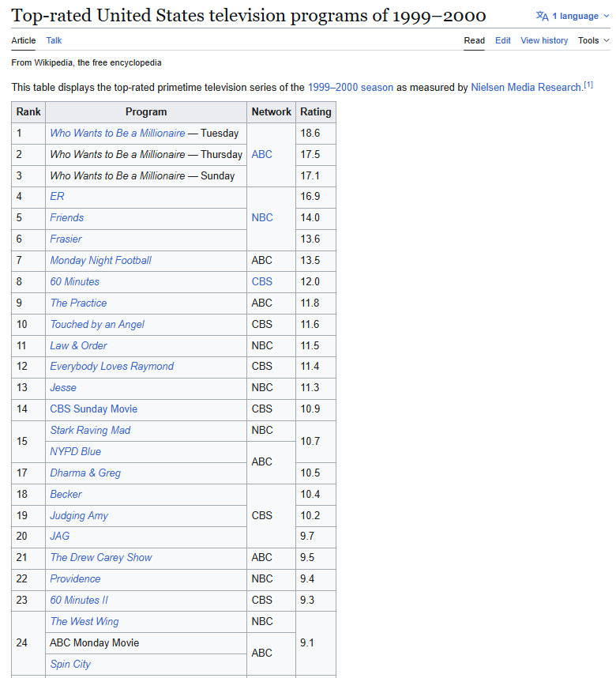Open the Dharma & Greg link

click(x=85, y=473)
